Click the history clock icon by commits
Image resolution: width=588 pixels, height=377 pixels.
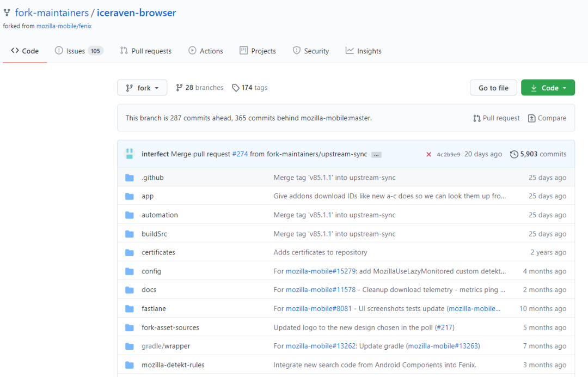click(514, 154)
